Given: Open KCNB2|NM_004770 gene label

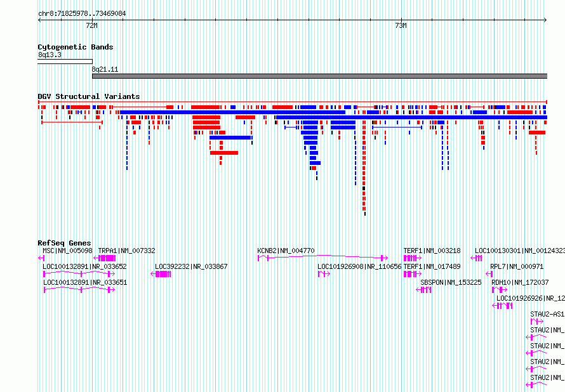Looking at the screenshot, I should coord(286,251).
